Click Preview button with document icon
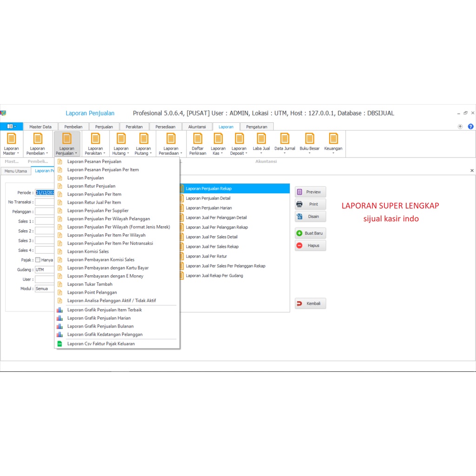476x476 pixels. (310, 192)
